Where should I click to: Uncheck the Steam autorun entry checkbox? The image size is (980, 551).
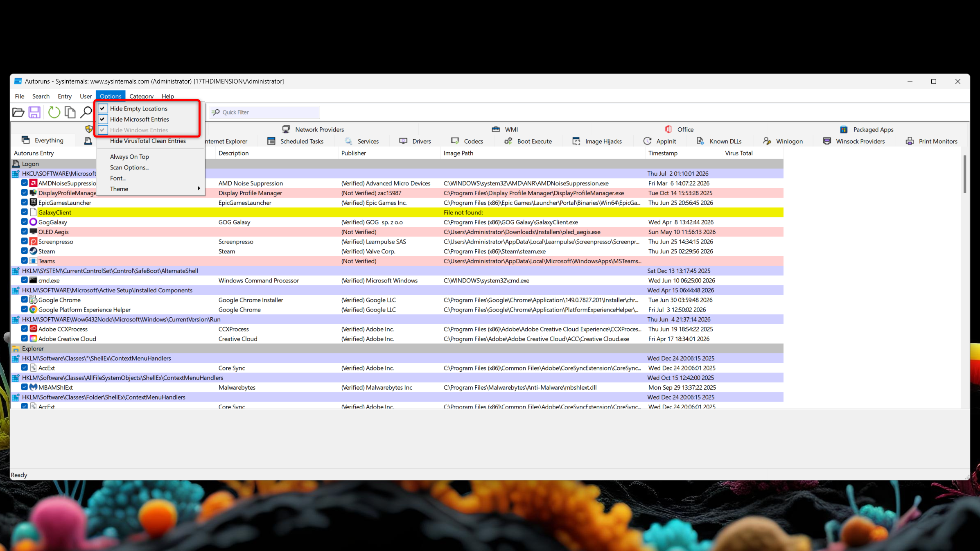pos(25,251)
